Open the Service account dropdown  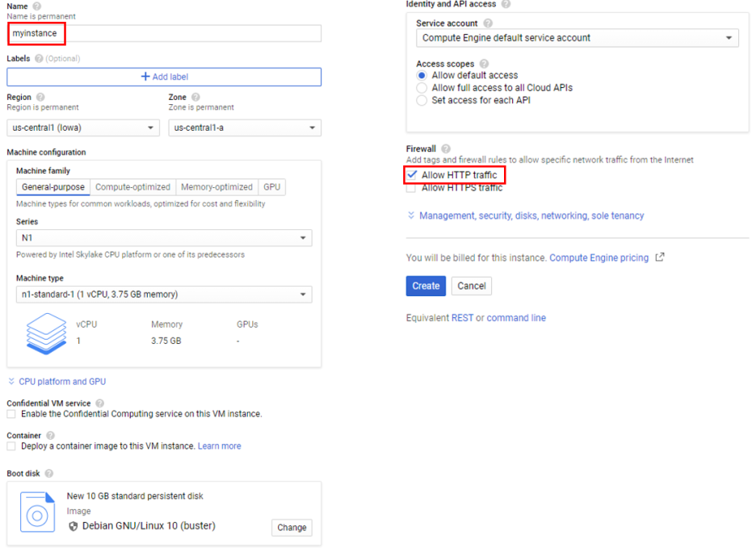point(577,38)
